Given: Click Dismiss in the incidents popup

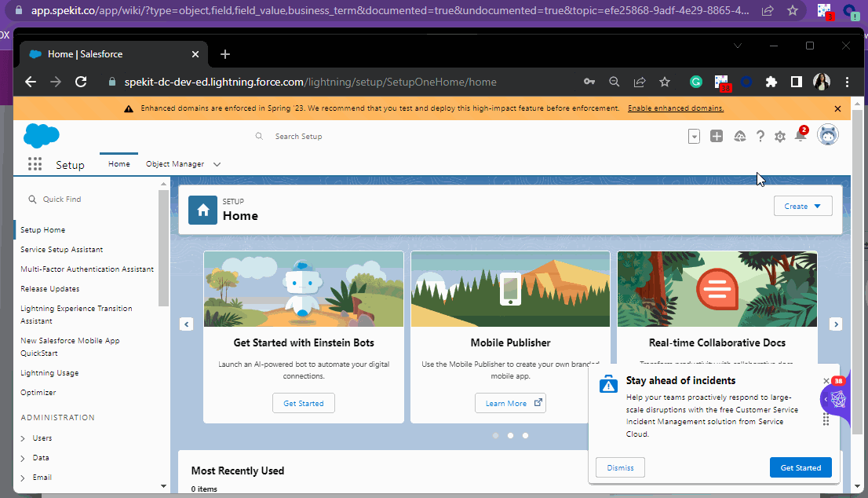Looking at the screenshot, I should pyautogui.click(x=620, y=467).
